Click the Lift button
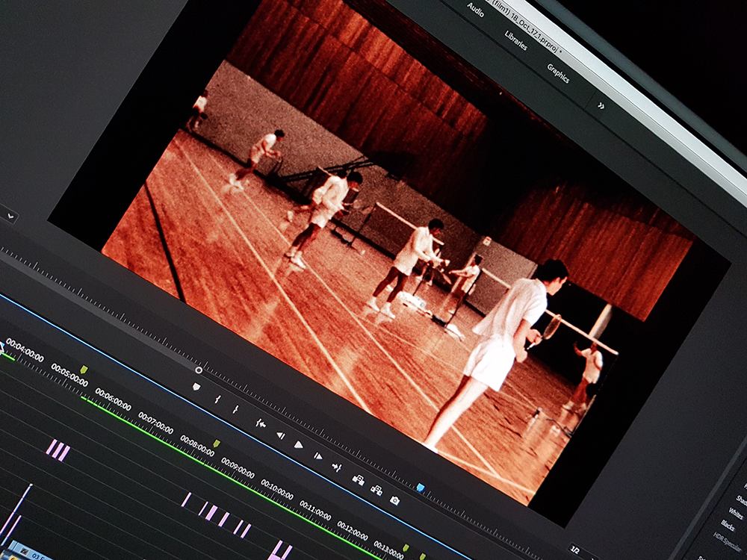This screenshot has height=560, width=747. click(x=359, y=479)
